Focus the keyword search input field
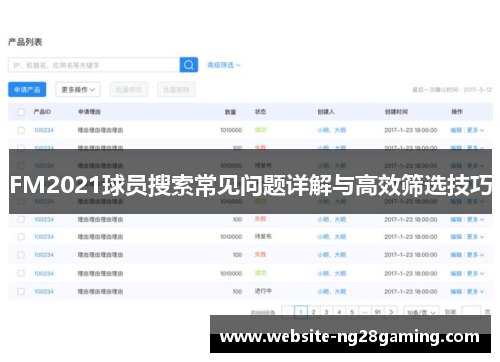 pos(94,65)
